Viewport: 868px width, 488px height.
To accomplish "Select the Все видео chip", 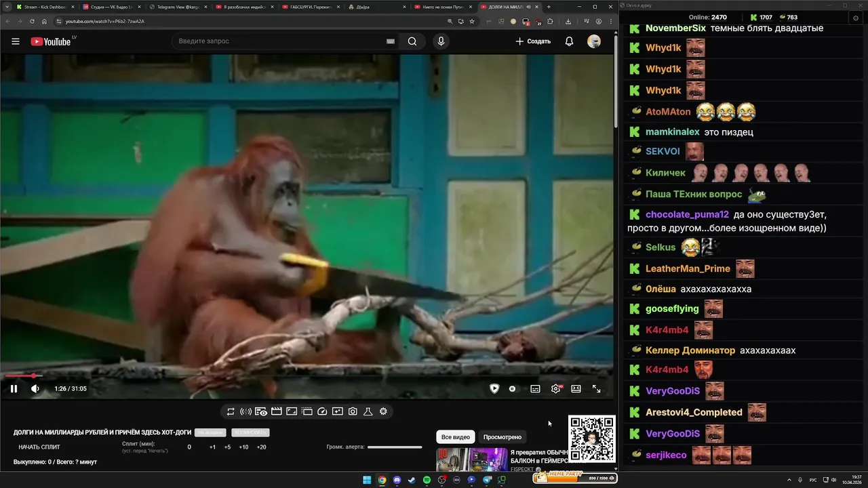I will pos(456,437).
